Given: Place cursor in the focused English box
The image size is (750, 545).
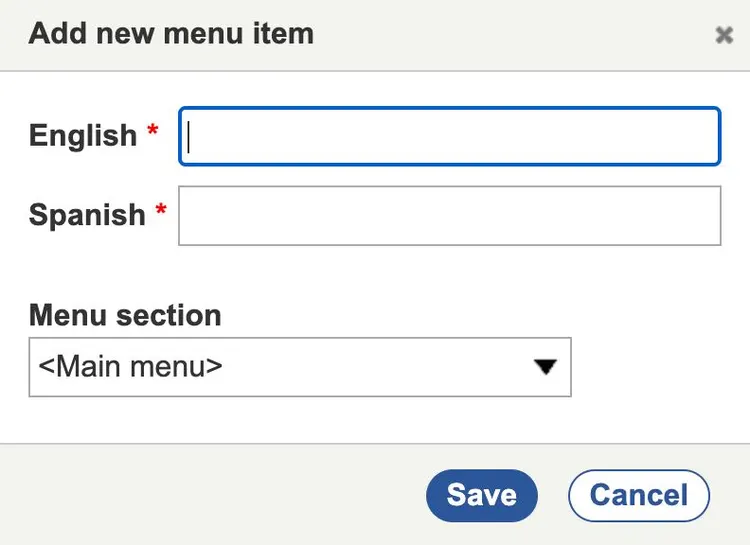Looking at the screenshot, I should (449, 136).
